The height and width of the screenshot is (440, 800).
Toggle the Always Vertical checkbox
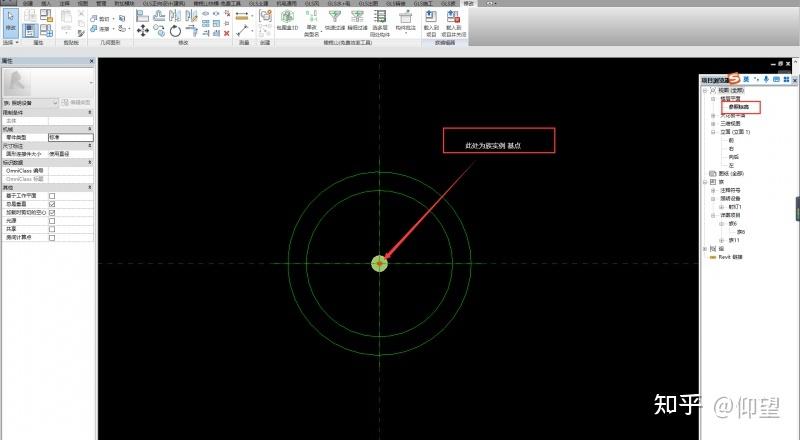[x=52, y=204]
